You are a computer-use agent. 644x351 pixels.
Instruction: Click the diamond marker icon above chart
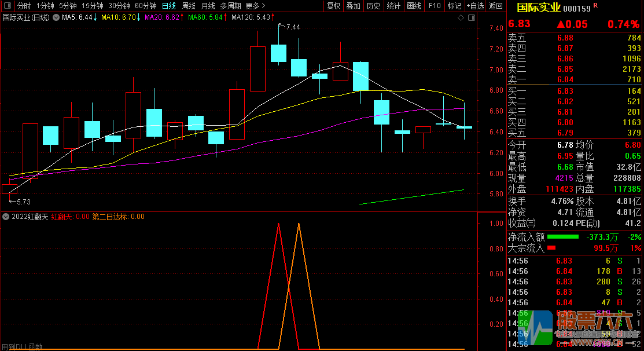click(x=461, y=17)
